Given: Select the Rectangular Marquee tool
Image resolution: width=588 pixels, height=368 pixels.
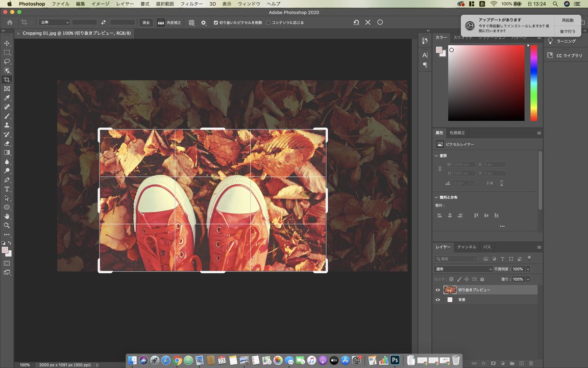Looking at the screenshot, I should [x=7, y=53].
